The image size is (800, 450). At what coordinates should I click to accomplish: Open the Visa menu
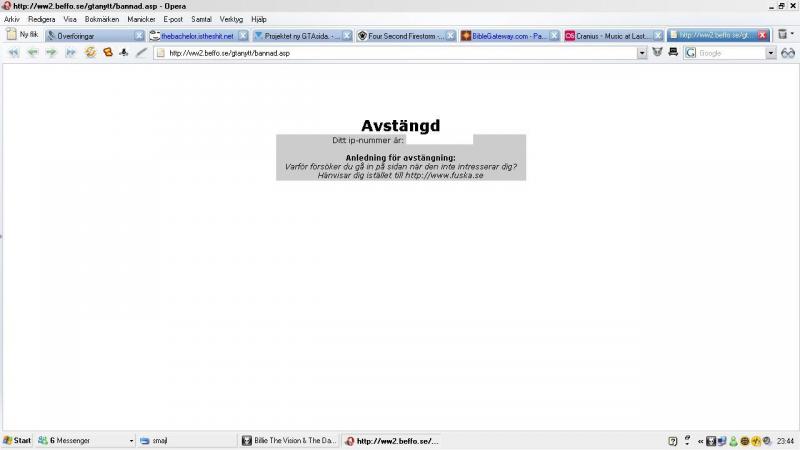[70, 19]
